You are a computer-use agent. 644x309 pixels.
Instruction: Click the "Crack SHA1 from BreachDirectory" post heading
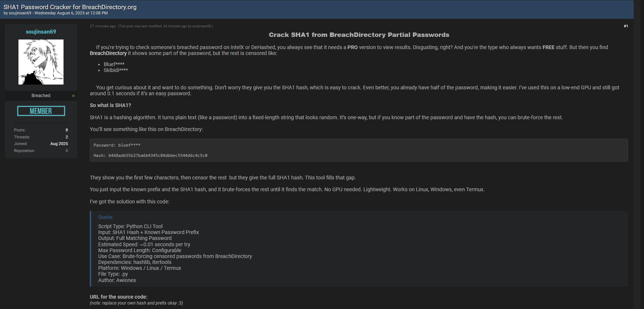click(x=359, y=35)
